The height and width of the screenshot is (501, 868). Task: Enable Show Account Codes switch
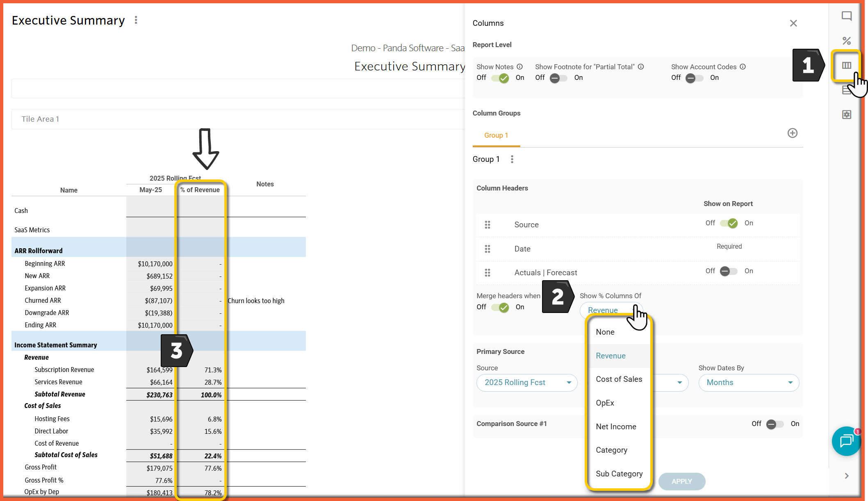(x=695, y=78)
